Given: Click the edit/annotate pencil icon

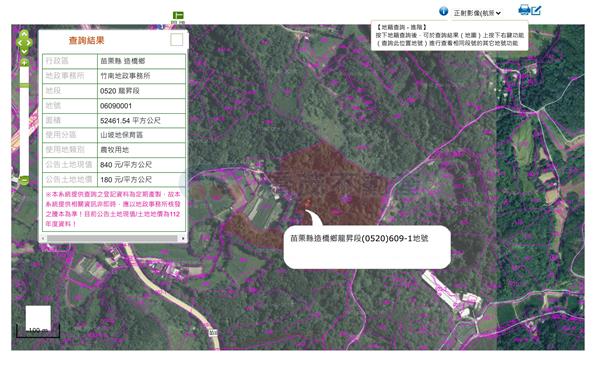Looking at the screenshot, I should (x=536, y=10).
